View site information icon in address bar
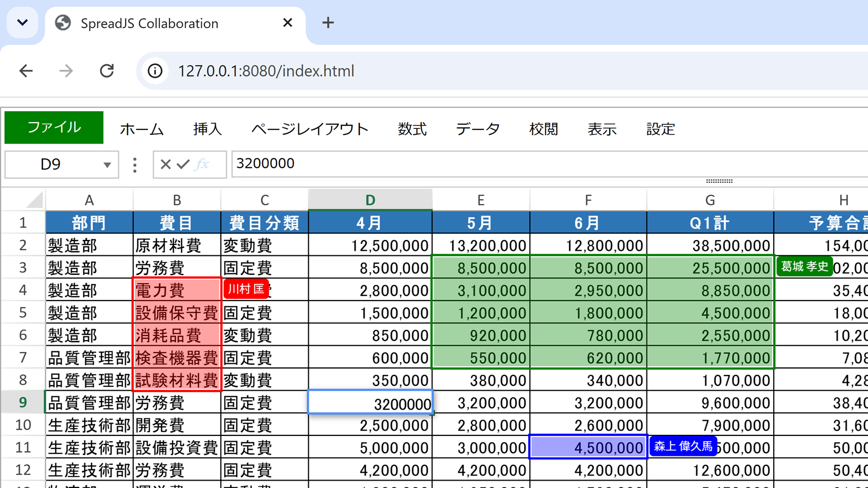The width and height of the screenshot is (868, 488). coord(155,71)
